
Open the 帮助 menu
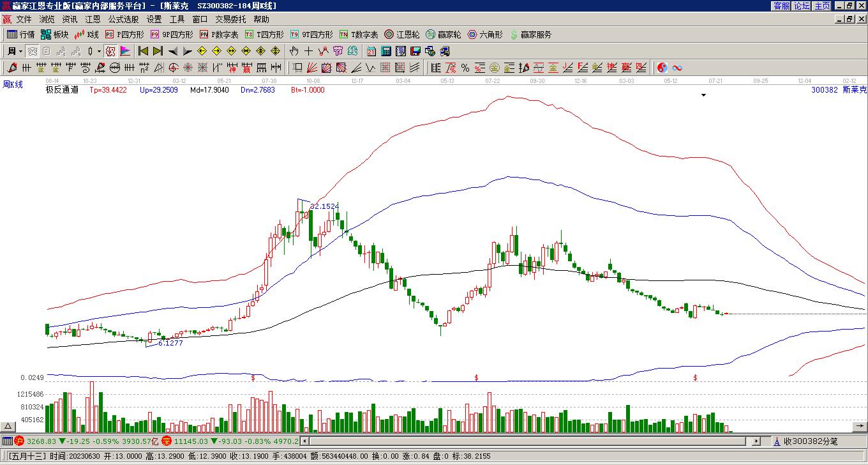261,20
